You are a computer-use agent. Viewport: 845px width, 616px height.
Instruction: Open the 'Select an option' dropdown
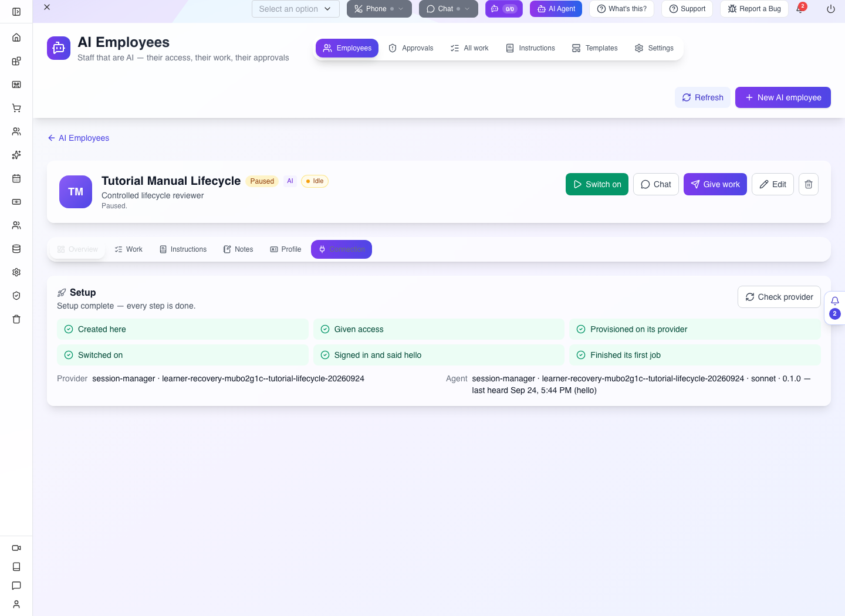point(296,9)
